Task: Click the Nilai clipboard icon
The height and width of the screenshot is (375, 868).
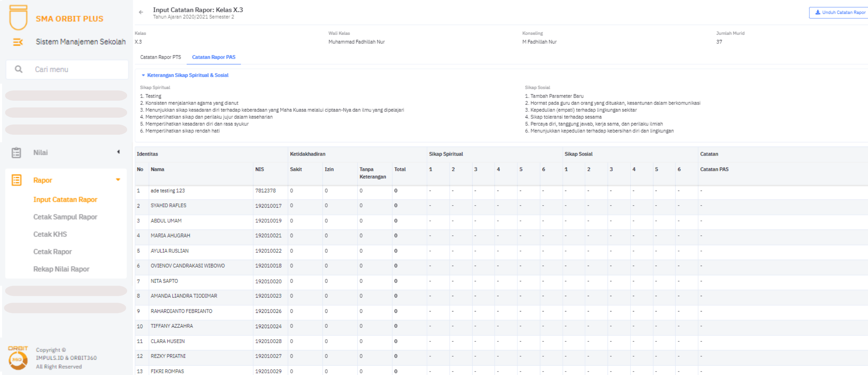Action: 16,152
